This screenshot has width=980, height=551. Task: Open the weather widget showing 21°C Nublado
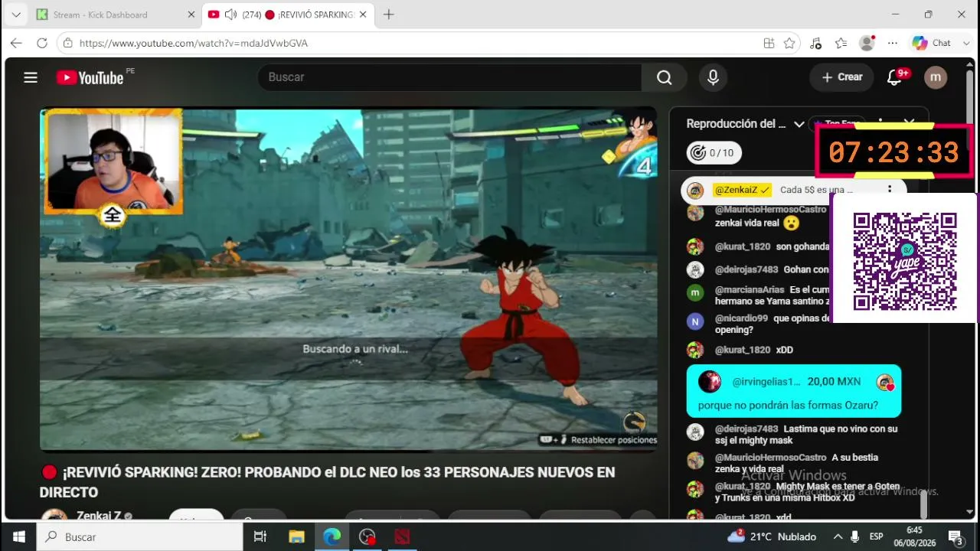772,536
